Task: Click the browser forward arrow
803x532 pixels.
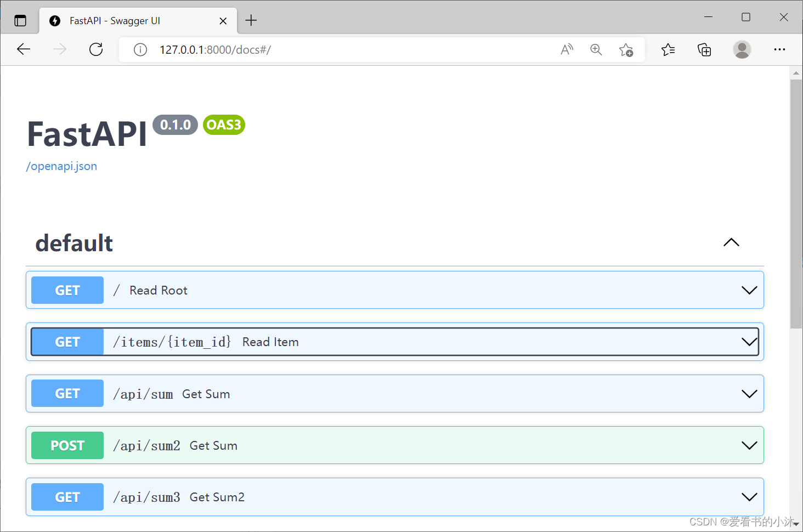Action: point(60,49)
